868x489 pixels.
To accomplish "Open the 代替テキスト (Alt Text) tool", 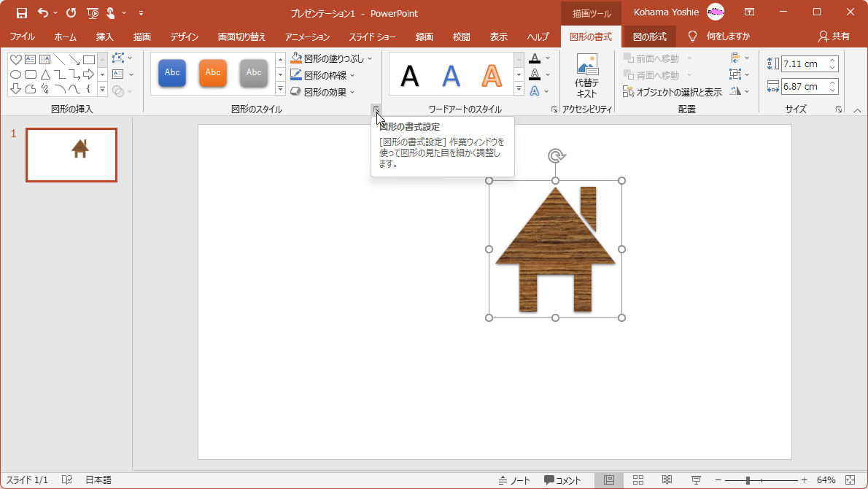I will pos(586,77).
